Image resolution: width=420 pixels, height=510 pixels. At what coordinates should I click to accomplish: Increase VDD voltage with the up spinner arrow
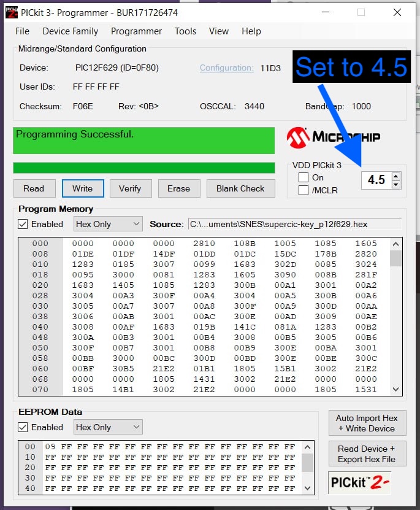point(395,176)
